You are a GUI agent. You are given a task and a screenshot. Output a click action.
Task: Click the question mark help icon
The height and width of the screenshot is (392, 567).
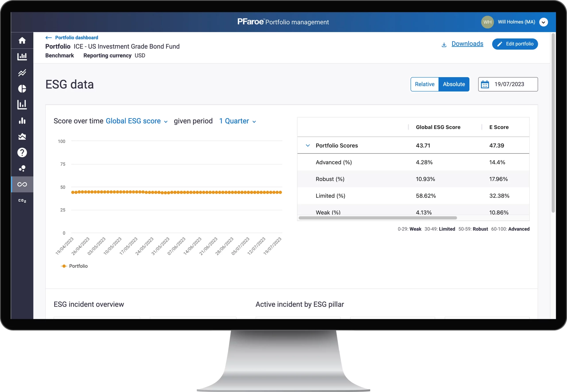point(22,153)
